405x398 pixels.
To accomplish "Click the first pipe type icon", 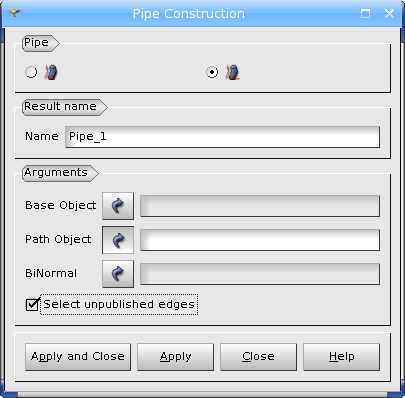I will pyautogui.click(x=51, y=72).
